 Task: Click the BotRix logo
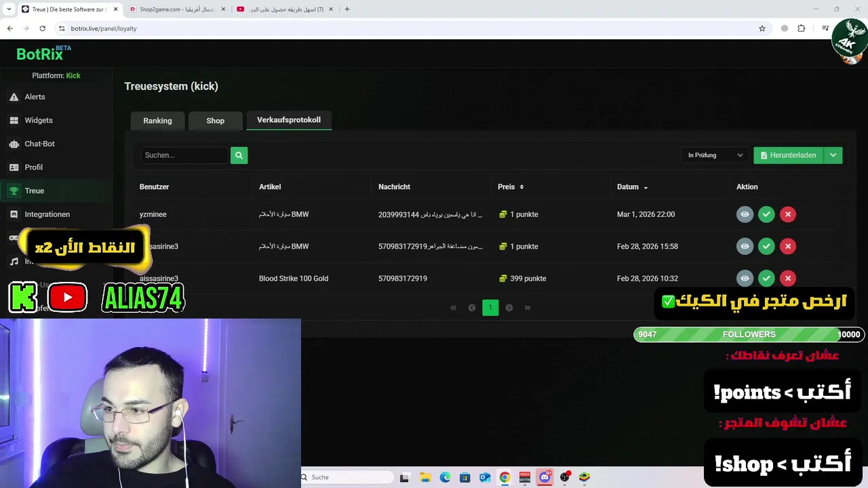tap(43, 54)
